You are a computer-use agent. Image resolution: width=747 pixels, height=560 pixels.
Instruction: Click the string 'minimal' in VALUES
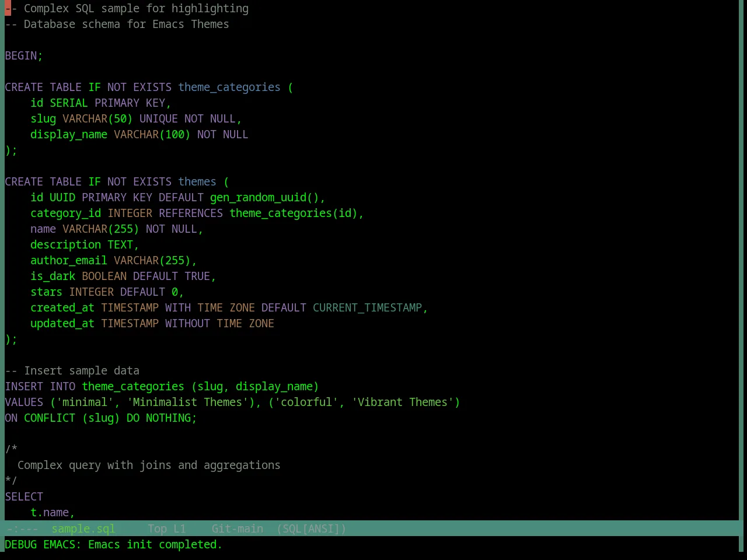coord(85,402)
